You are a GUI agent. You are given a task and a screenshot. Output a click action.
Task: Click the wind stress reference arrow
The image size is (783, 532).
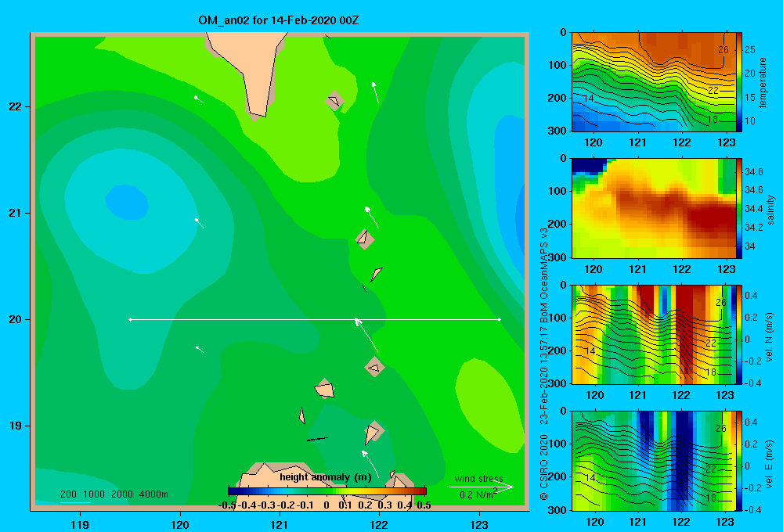pos(481,487)
